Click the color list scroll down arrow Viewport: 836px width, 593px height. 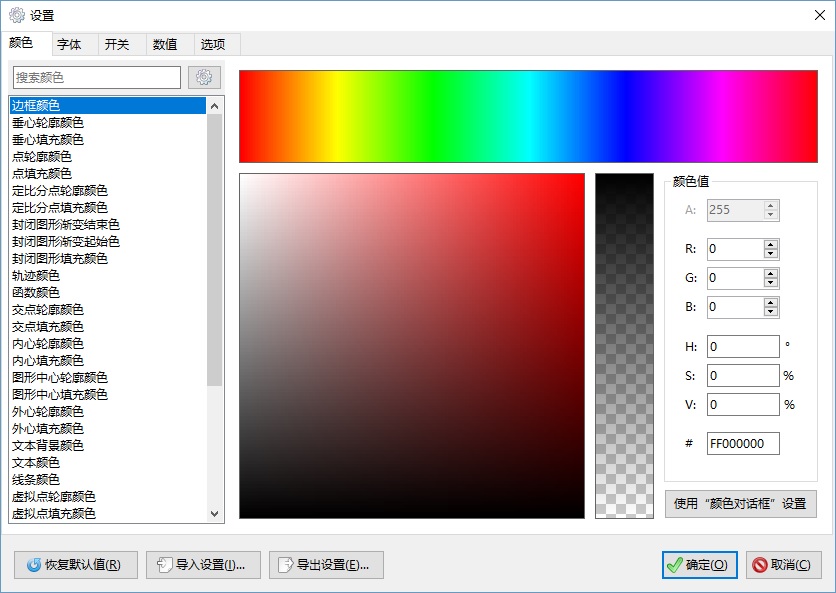215,514
